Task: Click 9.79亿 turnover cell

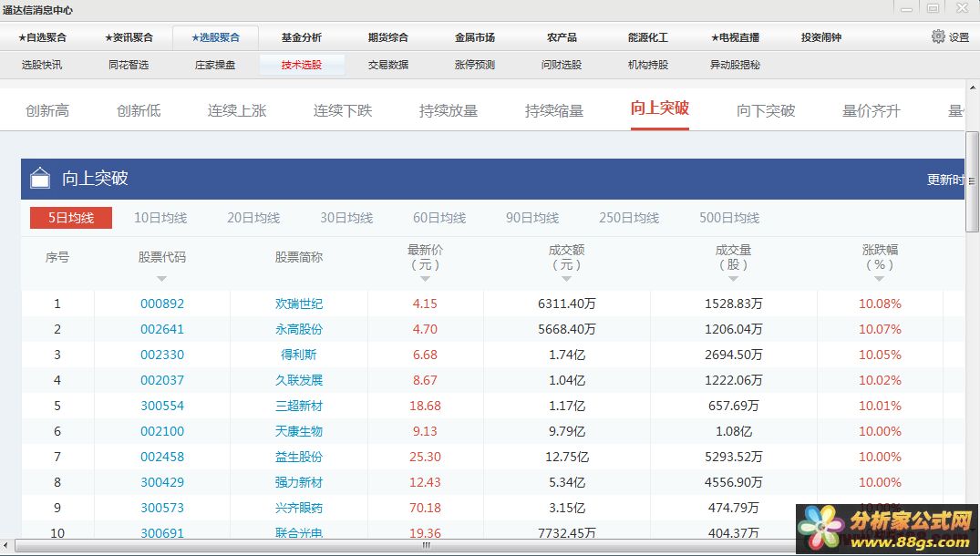Action: click(x=567, y=432)
